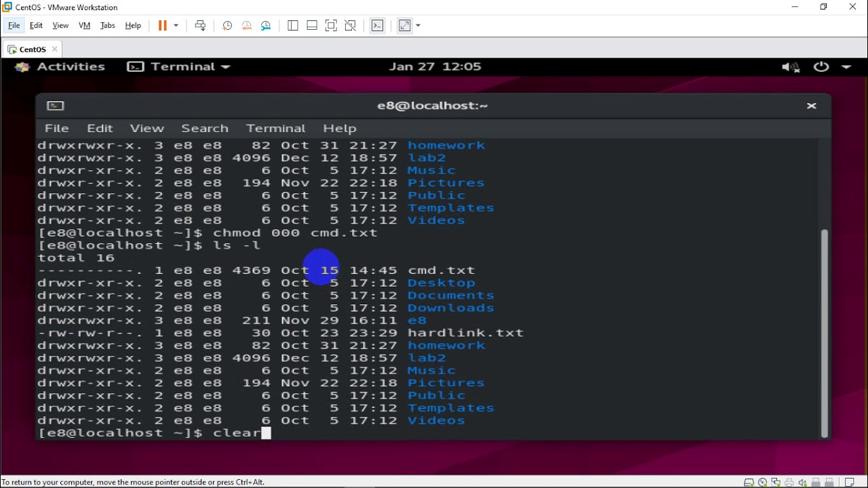The height and width of the screenshot is (488, 868).
Task: Open terminal Search menu
Action: (205, 128)
